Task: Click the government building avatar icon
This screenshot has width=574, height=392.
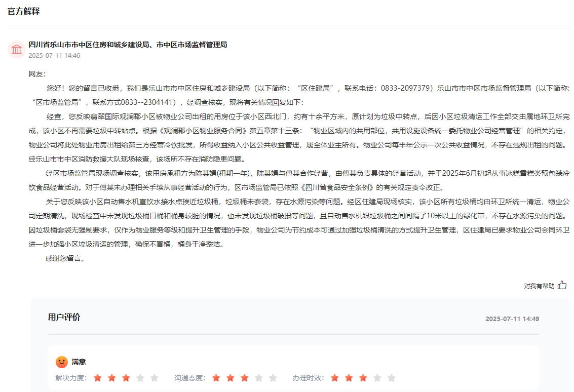Action: [x=17, y=50]
